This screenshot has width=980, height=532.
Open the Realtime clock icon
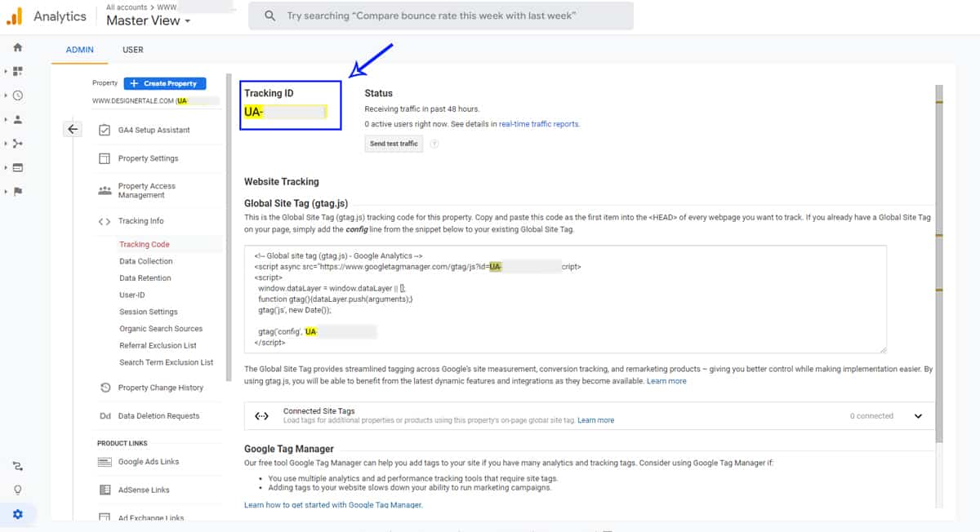click(x=18, y=95)
